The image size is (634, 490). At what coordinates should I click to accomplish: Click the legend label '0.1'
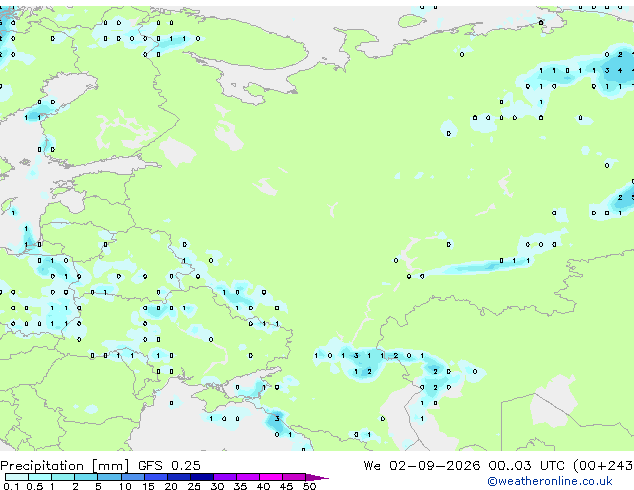click(11, 486)
